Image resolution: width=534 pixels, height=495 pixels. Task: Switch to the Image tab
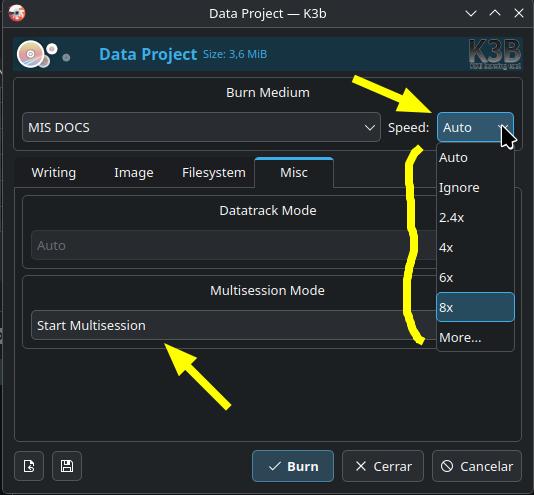(x=134, y=172)
